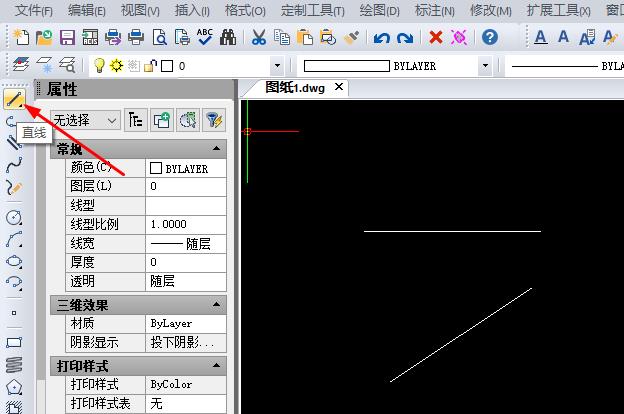The height and width of the screenshot is (414, 624).
Task: Open an existing drawing folder icon
Action: 44,37
